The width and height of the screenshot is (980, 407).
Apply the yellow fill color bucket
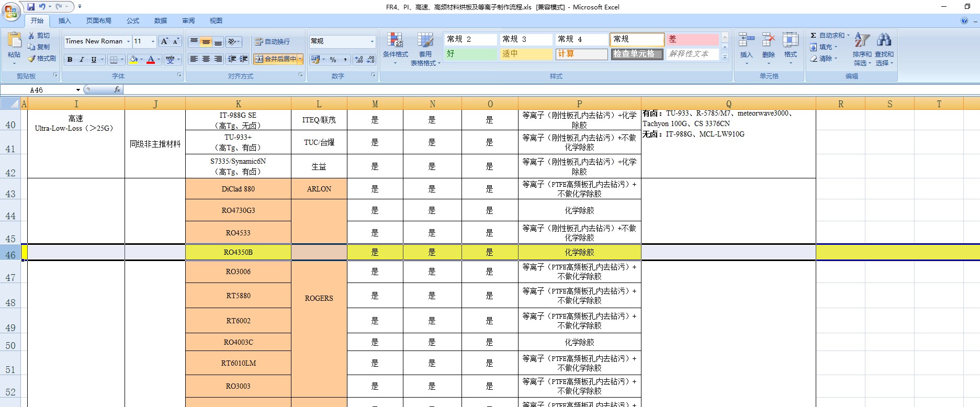click(x=133, y=60)
